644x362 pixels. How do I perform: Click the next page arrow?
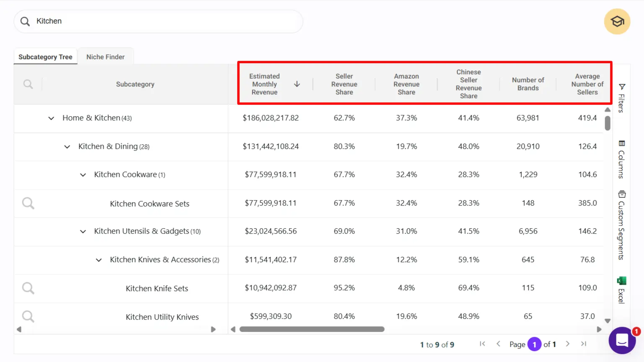coord(567,344)
